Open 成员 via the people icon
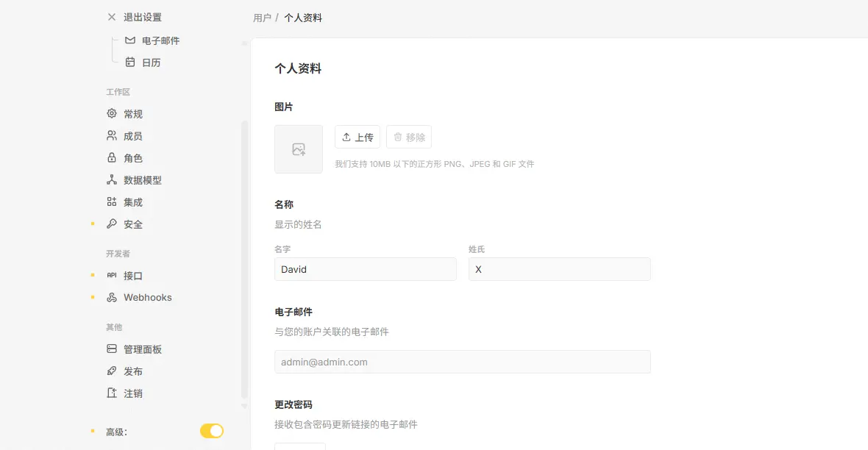The width and height of the screenshot is (868, 450). point(112,136)
